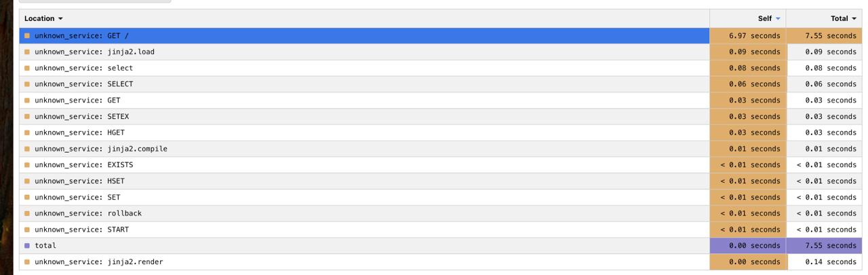Viewport: 868px width, 275px height.
Task: Open the Total column header dropdown arrow
Action: (854, 19)
